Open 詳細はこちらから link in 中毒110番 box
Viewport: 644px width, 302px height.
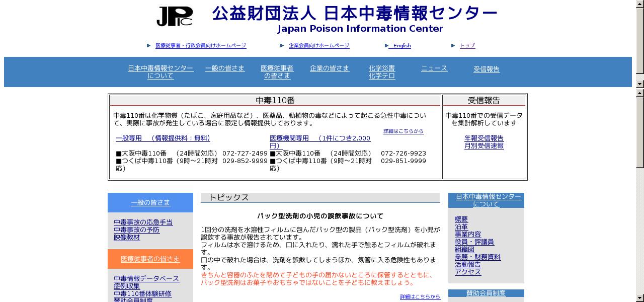pyautogui.click(x=404, y=131)
